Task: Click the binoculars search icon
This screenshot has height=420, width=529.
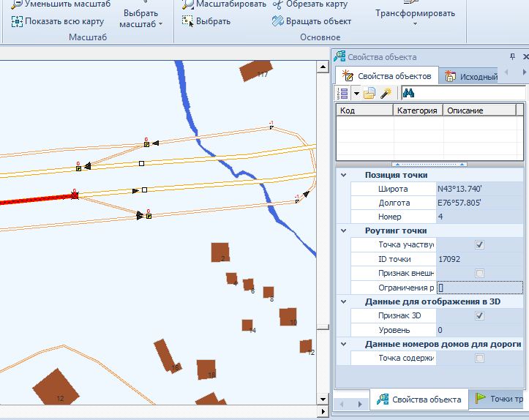Action: [x=409, y=93]
